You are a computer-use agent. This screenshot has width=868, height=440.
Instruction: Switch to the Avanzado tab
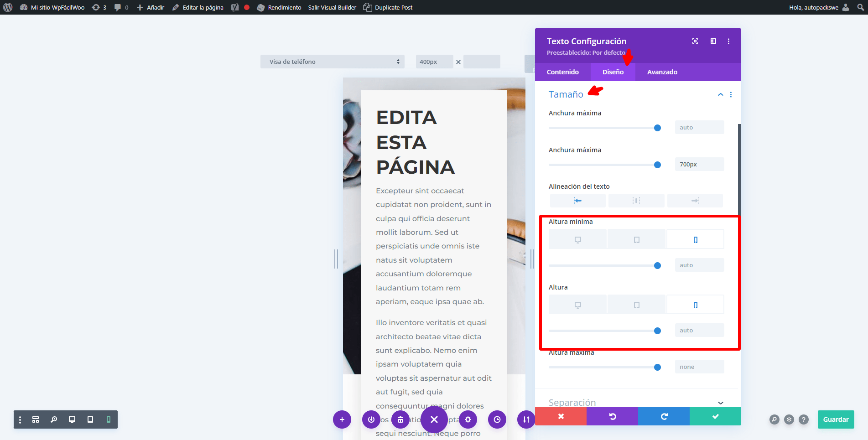pyautogui.click(x=662, y=72)
